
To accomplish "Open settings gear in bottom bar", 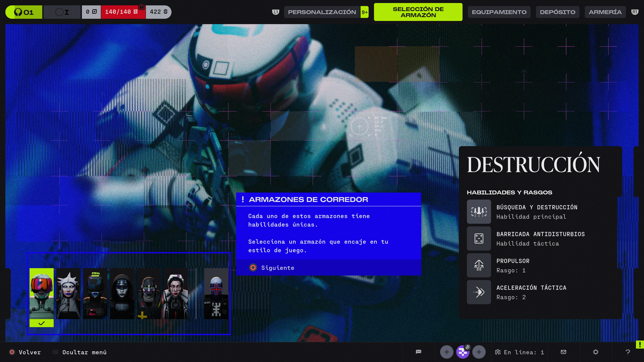I will [x=596, y=352].
